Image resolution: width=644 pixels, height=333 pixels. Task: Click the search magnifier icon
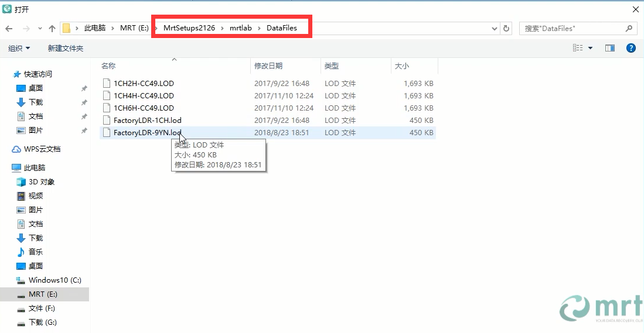[x=629, y=28]
